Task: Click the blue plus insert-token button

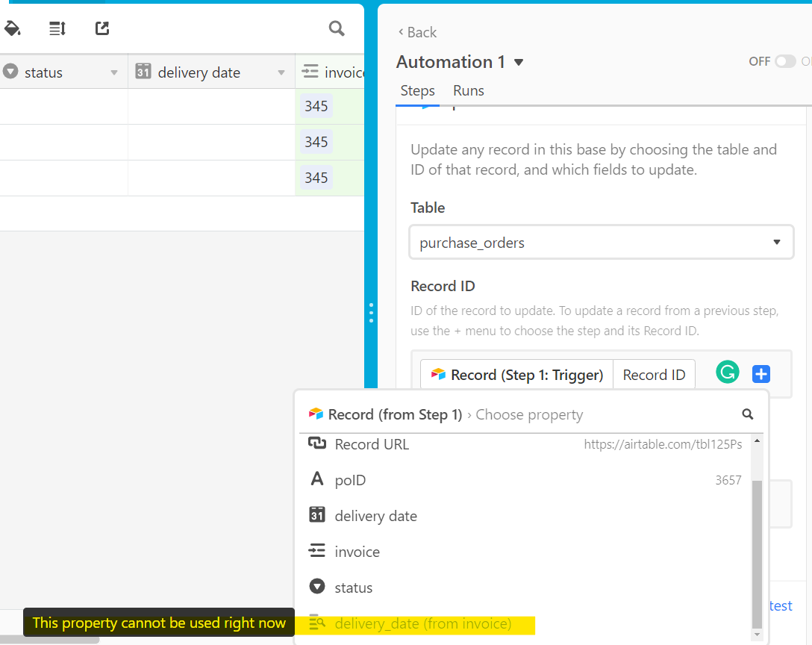Action: pyautogui.click(x=761, y=373)
